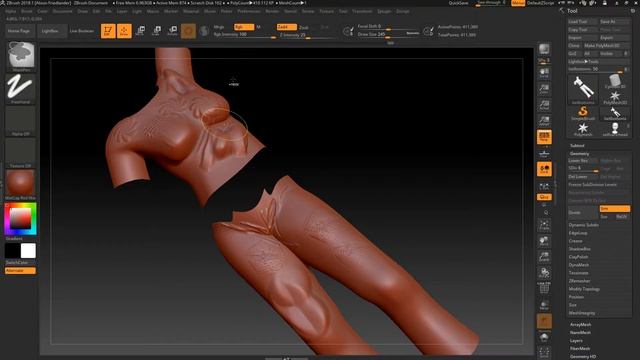640x360 pixels.
Task: Toggle Solo mode
Action: (544, 338)
